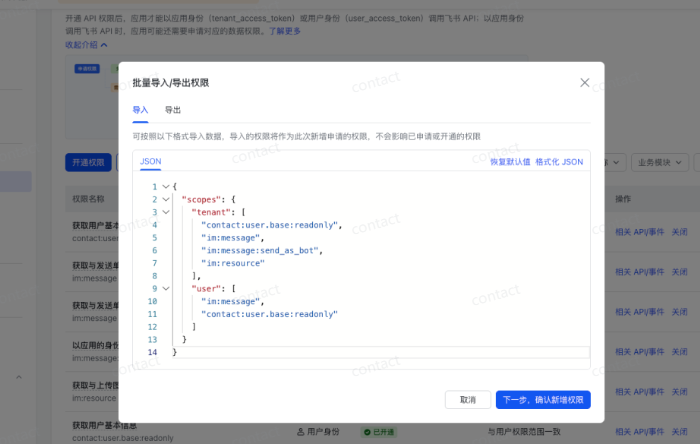Click 恢复默认值 to restore default JSON
The height and width of the screenshot is (444, 700).
[509, 161]
